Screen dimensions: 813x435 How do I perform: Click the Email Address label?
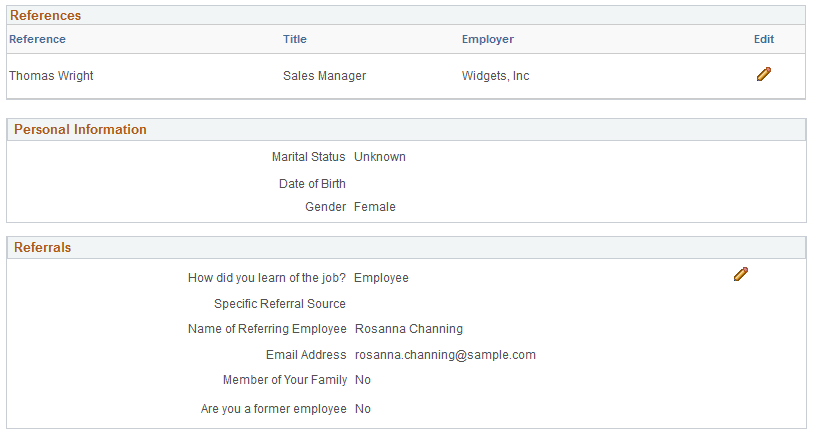coord(306,355)
